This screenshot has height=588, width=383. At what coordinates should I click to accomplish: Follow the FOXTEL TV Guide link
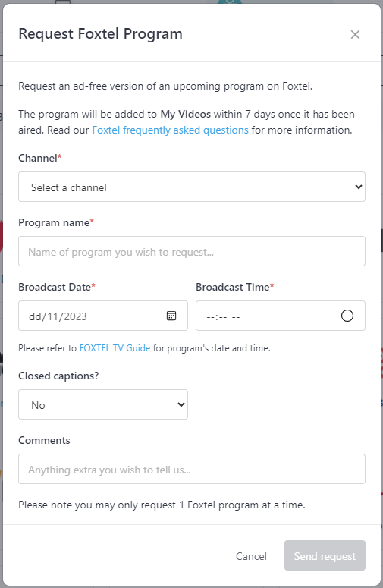click(115, 348)
